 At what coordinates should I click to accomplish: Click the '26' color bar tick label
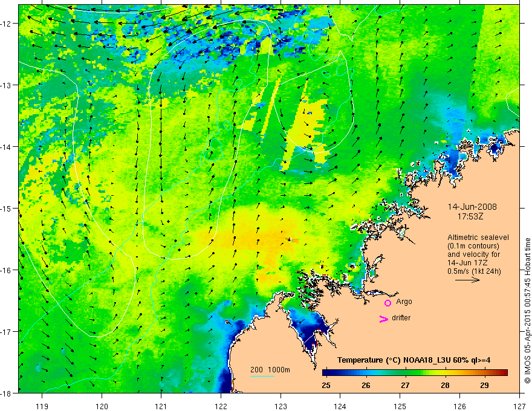click(x=366, y=385)
